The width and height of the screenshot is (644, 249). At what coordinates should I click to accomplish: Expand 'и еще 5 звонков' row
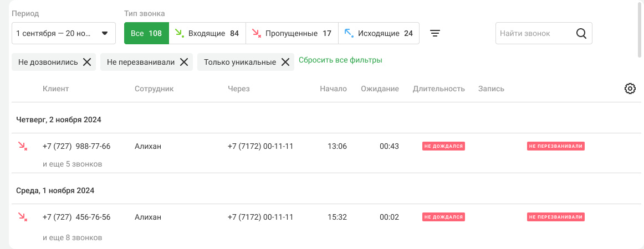(73, 164)
